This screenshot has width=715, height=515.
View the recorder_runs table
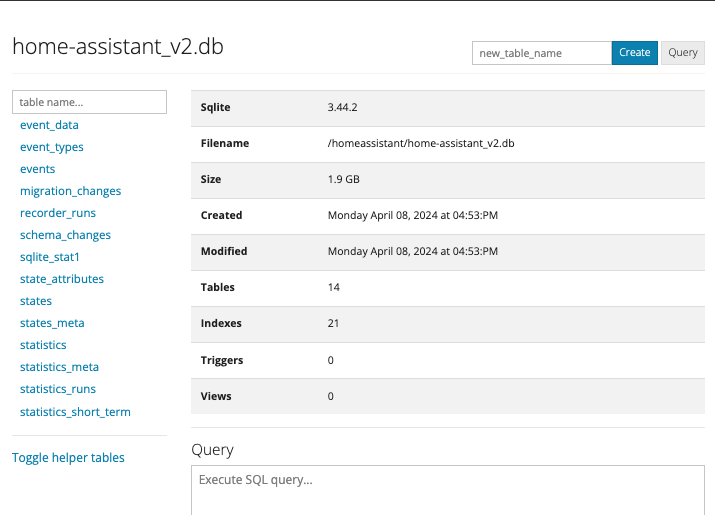point(58,213)
